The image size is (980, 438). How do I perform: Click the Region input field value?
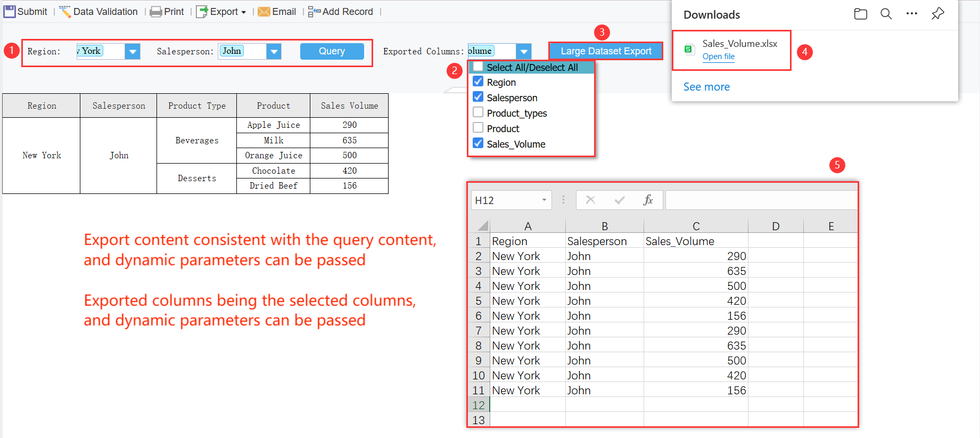(x=101, y=51)
